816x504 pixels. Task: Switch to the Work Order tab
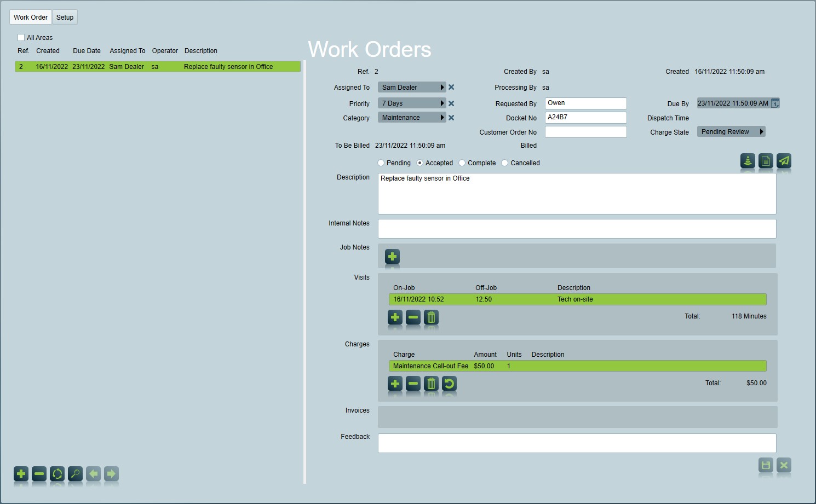[31, 17]
